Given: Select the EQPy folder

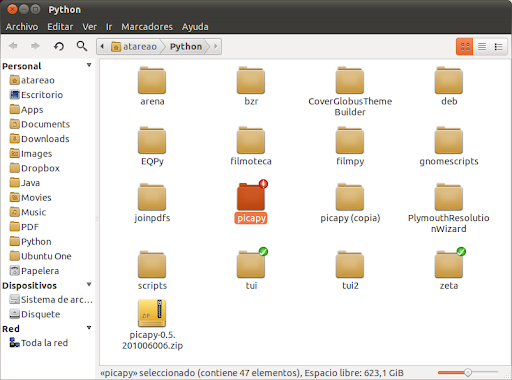Looking at the screenshot, I should 152,146.
